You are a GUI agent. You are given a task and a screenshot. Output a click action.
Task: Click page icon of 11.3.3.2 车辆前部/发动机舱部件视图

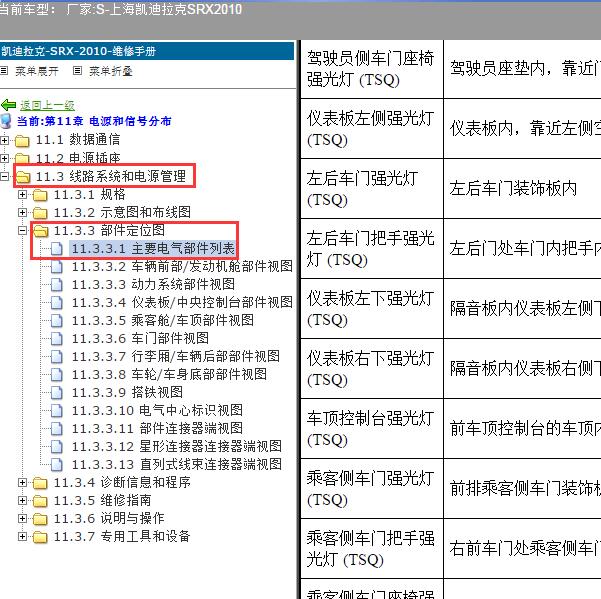57,267
